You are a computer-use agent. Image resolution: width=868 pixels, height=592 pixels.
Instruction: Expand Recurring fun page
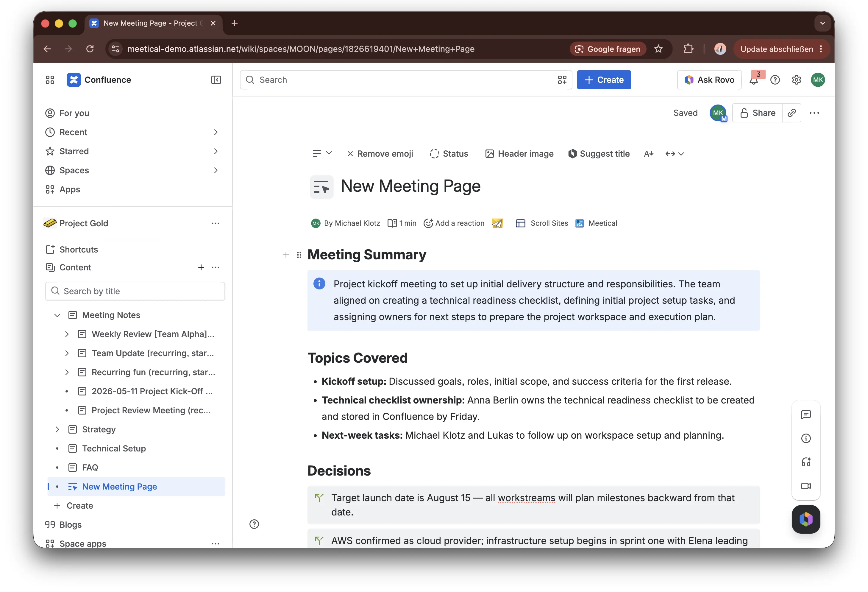tap(66, 372)
